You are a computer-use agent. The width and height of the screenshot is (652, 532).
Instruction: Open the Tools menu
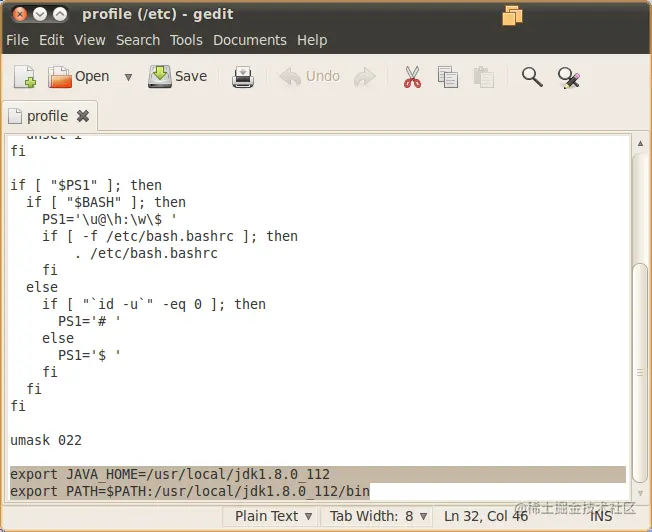point(186,40)
